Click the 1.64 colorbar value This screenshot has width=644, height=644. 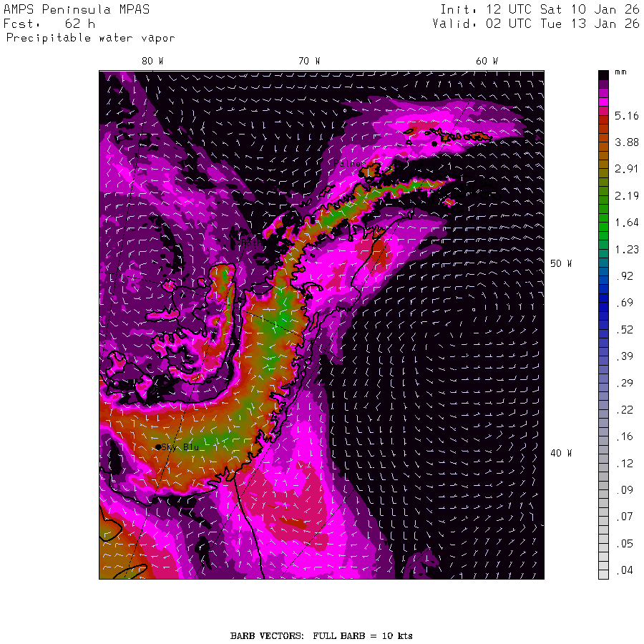point(627,223)
